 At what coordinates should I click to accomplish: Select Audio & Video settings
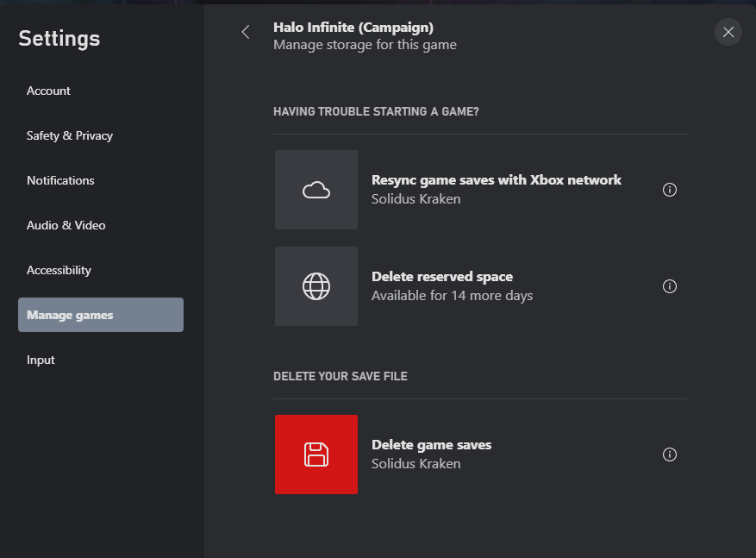101,225
